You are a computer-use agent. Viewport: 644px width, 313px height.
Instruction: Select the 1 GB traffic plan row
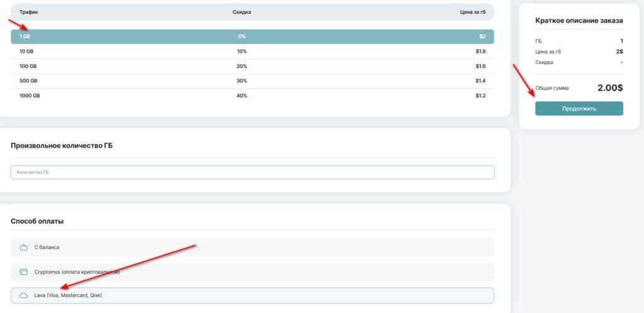(252, 36)
